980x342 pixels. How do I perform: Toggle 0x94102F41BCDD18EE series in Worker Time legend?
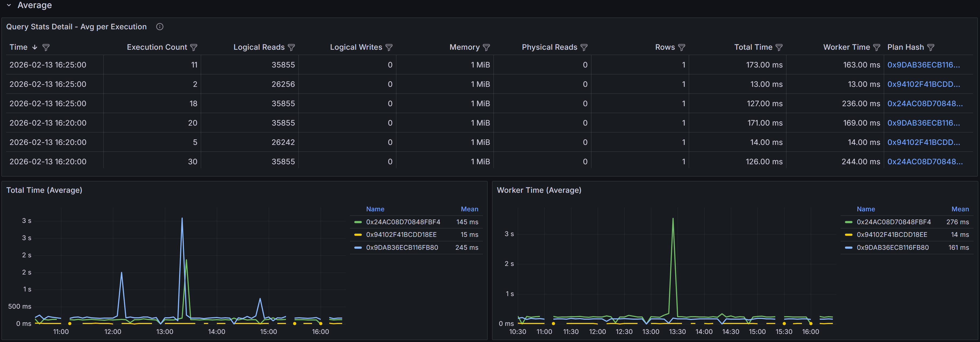[892, 235]
